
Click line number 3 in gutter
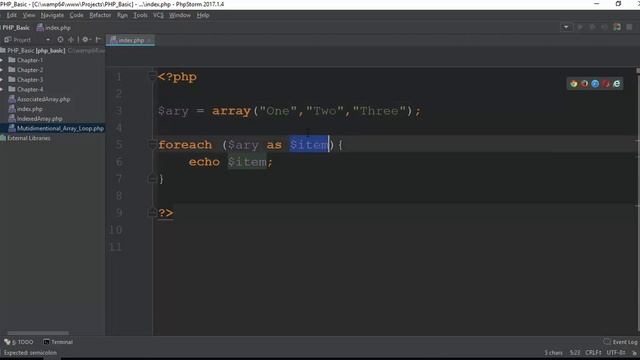pyautogui.click(x=118, y=111)
